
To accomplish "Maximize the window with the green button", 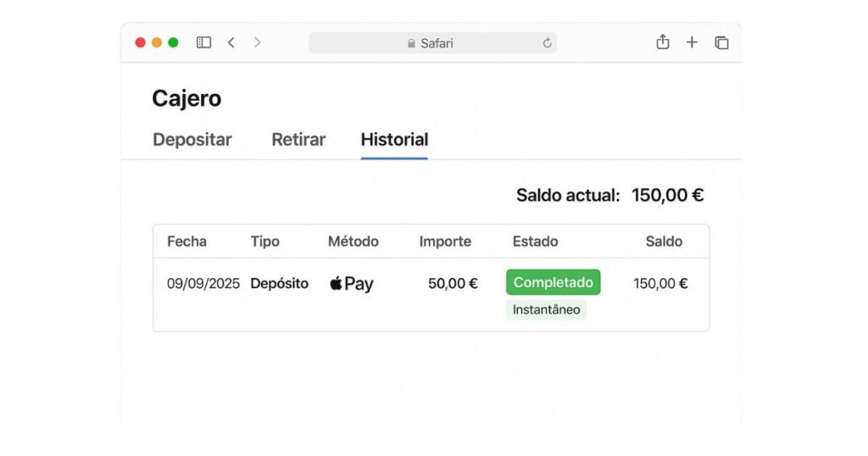I will [x=173, y=42].
